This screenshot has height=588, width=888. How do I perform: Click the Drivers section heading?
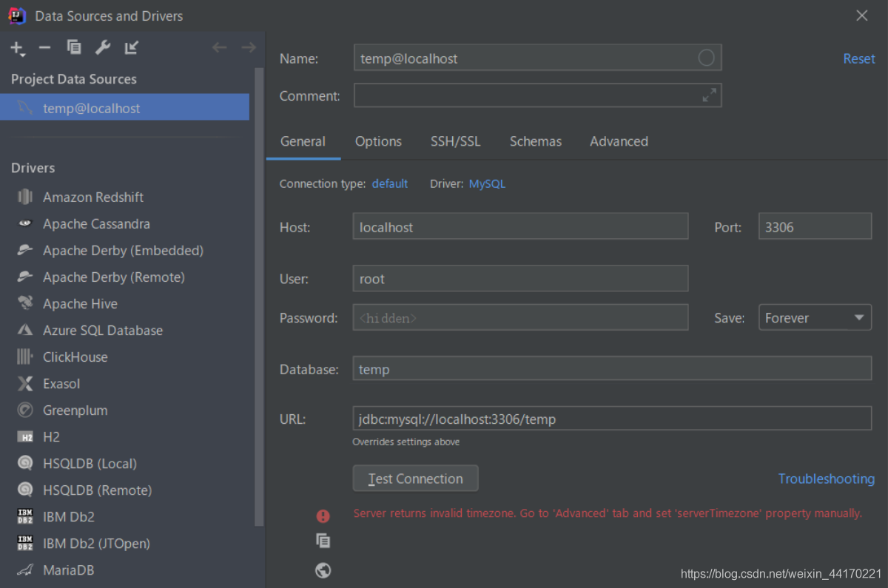click(33, 168)
